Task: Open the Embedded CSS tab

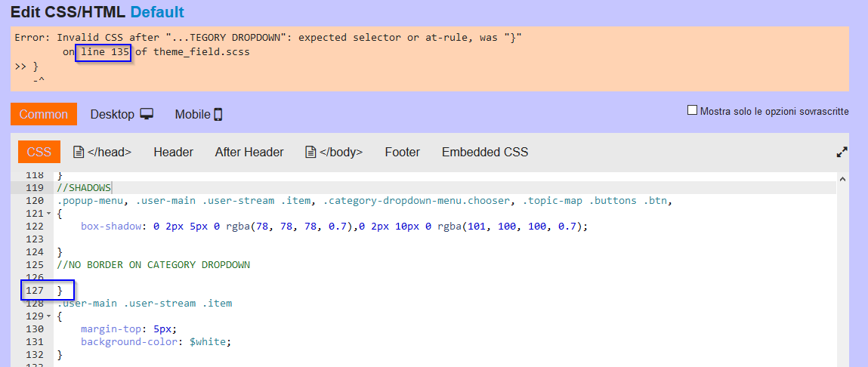Action: 485,152
